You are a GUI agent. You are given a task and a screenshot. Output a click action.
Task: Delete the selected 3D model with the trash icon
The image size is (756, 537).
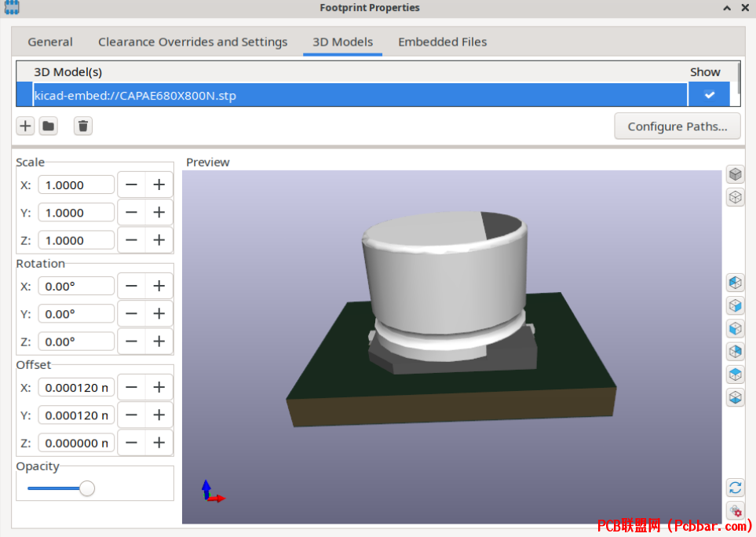click(83, 126)
